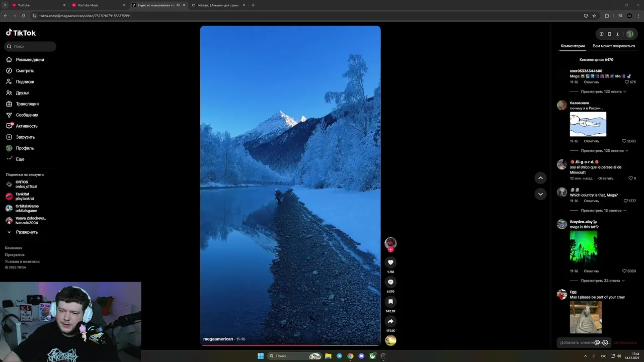
Task: Open Discord from the taskbar
Action: (361, 356)
